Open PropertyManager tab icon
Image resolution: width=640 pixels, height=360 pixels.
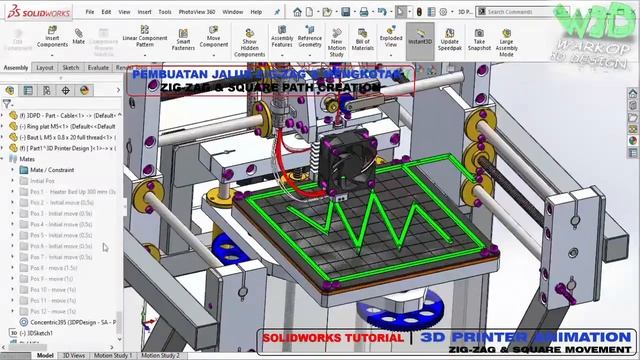click(28, 90)
